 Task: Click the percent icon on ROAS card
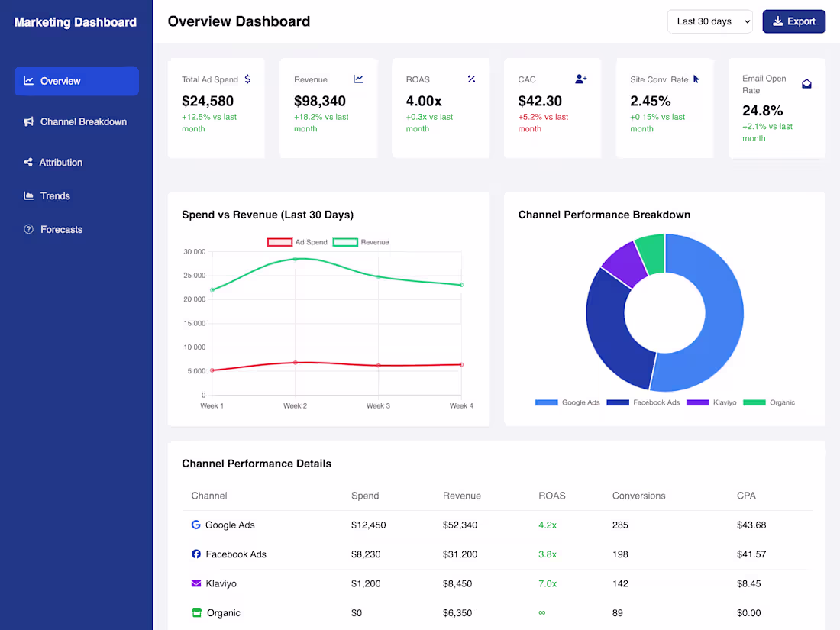[x=471, y=79]
